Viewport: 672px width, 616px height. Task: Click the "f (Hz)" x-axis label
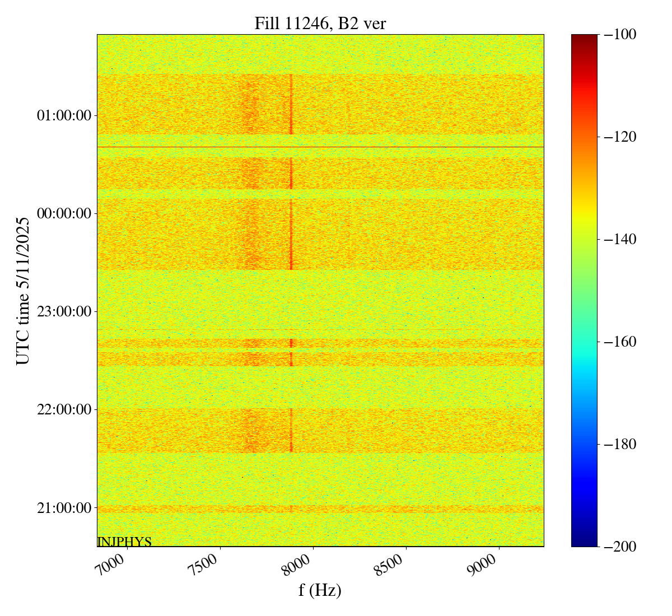320,590
